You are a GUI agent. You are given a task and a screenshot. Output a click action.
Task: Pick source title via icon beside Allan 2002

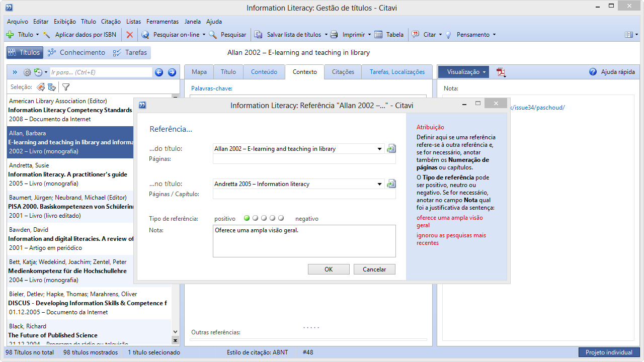[391, 149]
